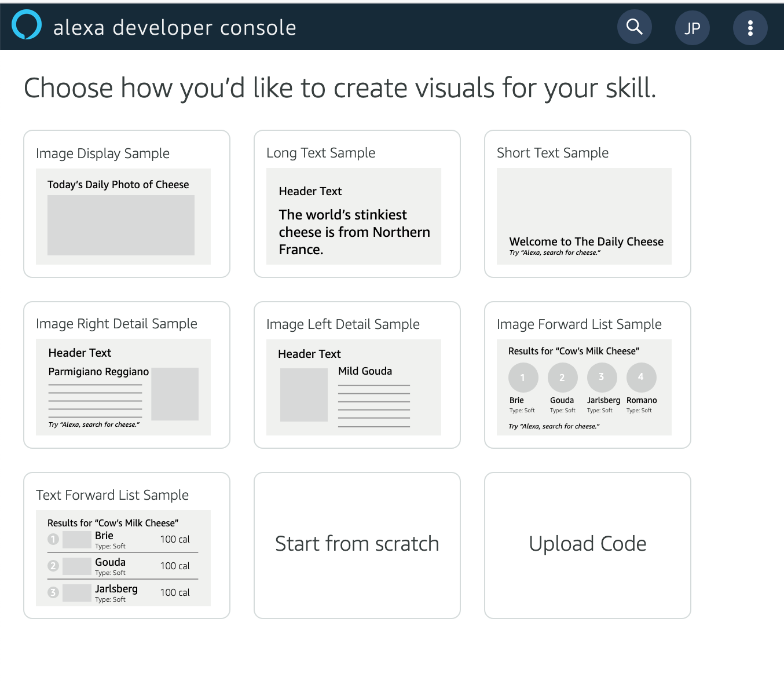
Task: Click Start from scratch
Action: pos(357,545)
